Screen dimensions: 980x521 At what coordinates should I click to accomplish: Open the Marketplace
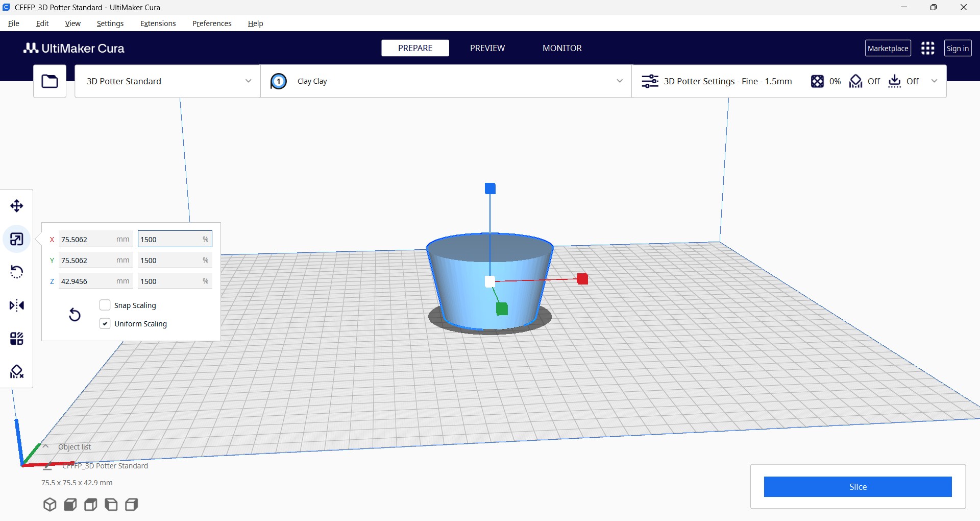[x=888, y=48]
